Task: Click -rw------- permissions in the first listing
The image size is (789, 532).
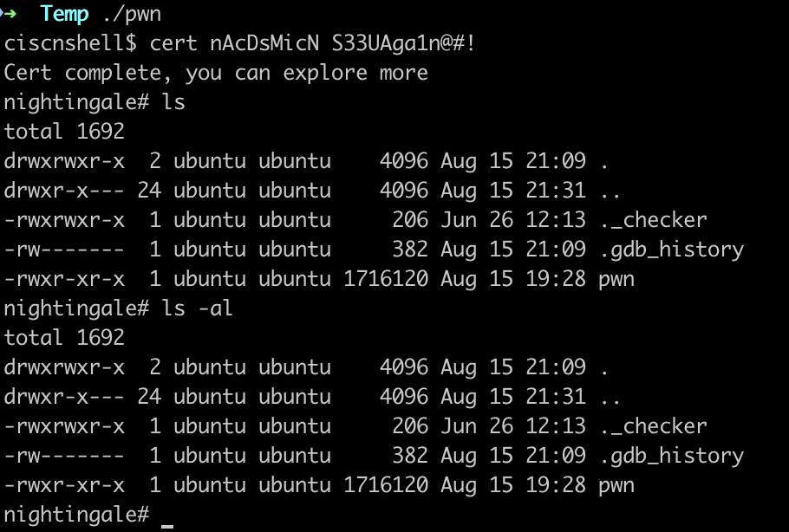Action: tap(64, 249)
